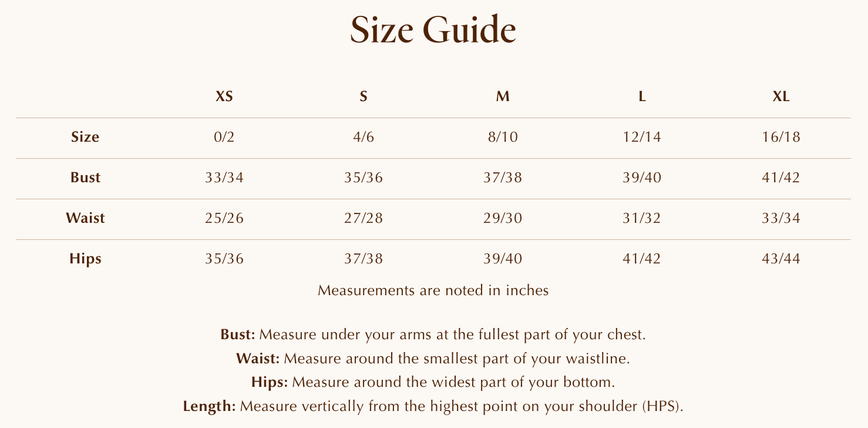Click the Length measuring instruction text
Screen dimensions: 868x428
tap(433, 406)
